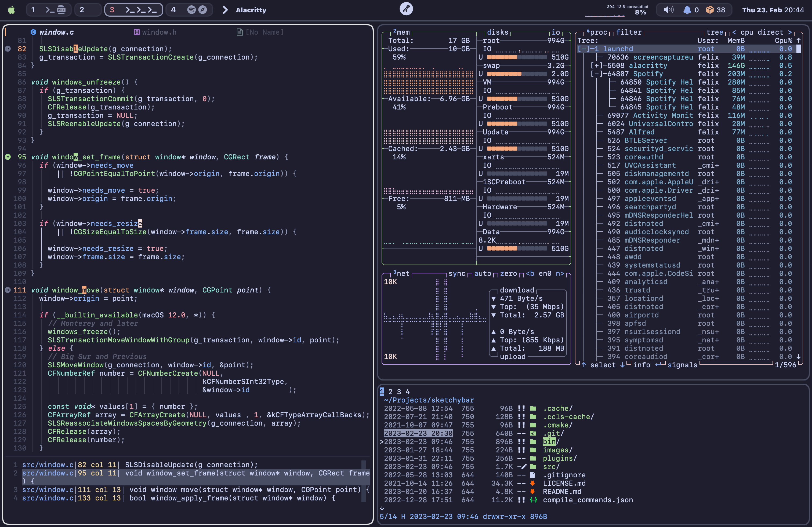
Task: Click the package box updates icon
Action: (710, 10)
